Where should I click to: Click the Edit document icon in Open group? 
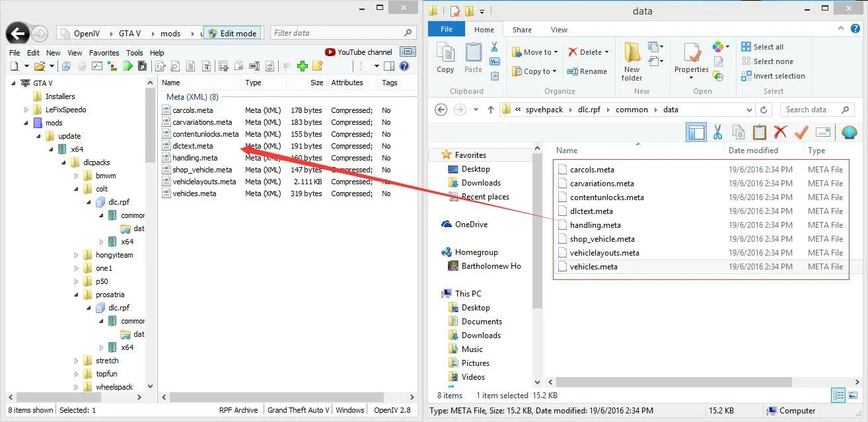[718, 61]
